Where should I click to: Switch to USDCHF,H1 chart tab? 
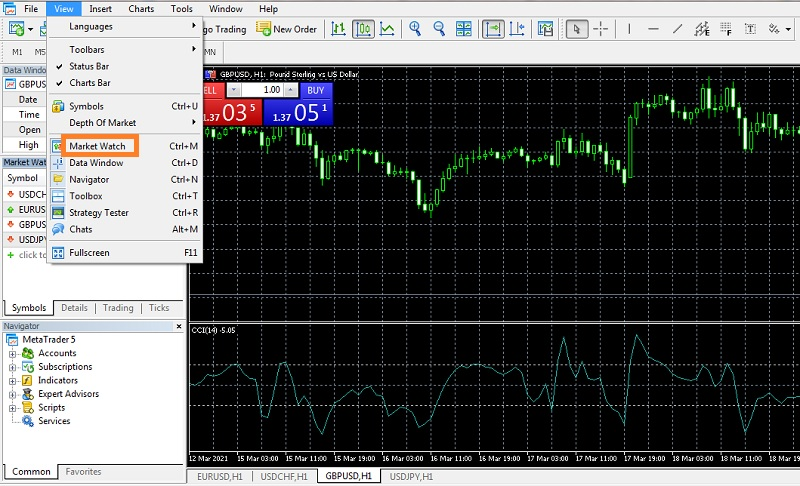(x=284, y=477)
